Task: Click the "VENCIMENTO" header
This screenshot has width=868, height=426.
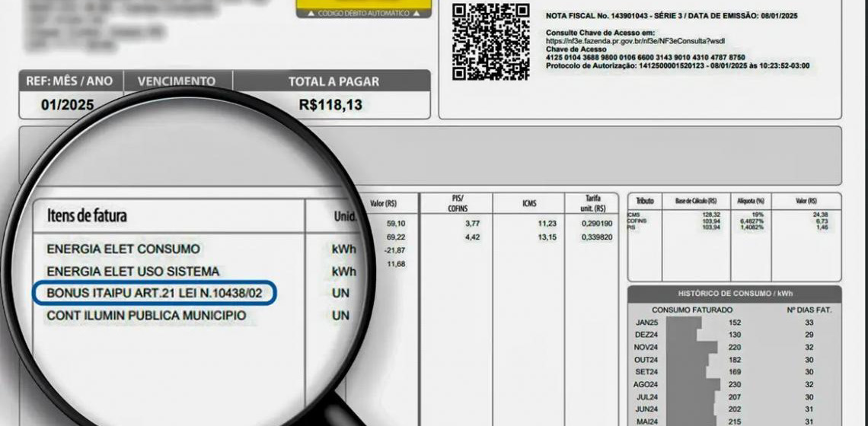Action: 177,82
